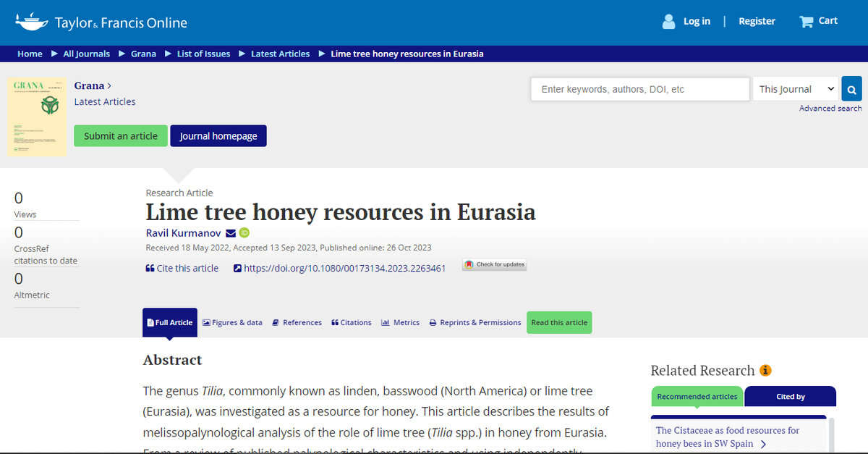Open List of Issues breadcrumb
Image resolution: width=868 pixels, height=454 pixels.
pyautogui.click(x=204, y=54)
